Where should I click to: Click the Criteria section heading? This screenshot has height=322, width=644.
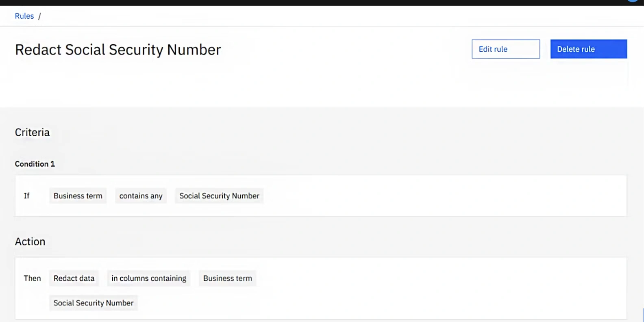pos(32,132)
